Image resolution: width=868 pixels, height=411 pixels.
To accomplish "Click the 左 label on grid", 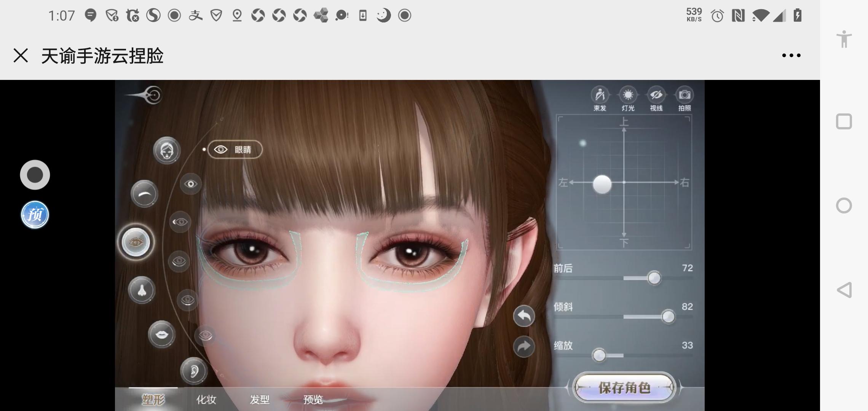I will (563, 183).
